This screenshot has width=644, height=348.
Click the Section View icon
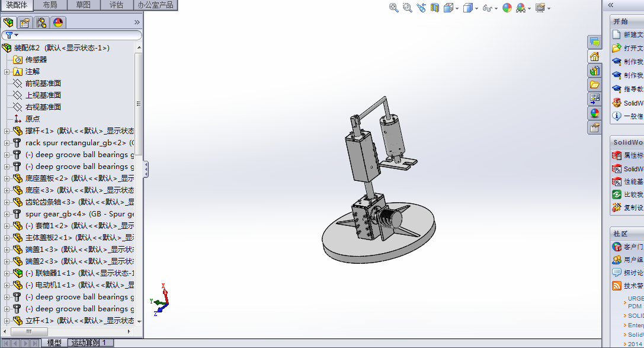(434, 8)
